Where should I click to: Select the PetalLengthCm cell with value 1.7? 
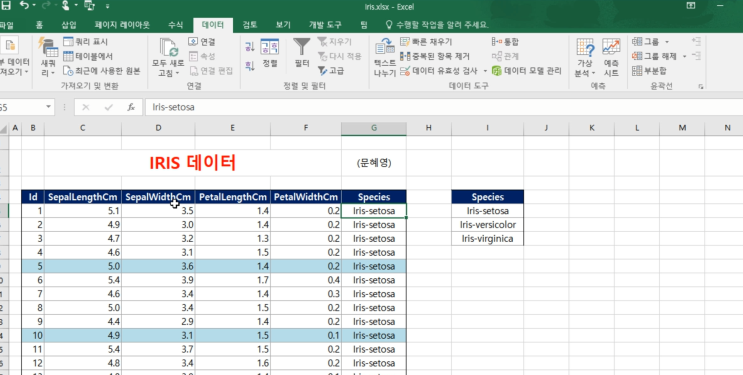[x=233, y=280]
